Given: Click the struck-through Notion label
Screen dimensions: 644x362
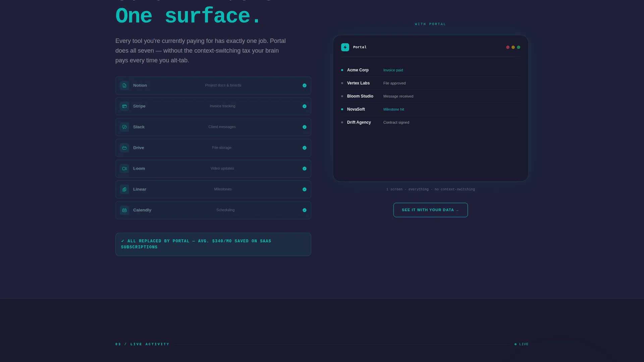Looking at the screenshot, I should click(140, 85).
